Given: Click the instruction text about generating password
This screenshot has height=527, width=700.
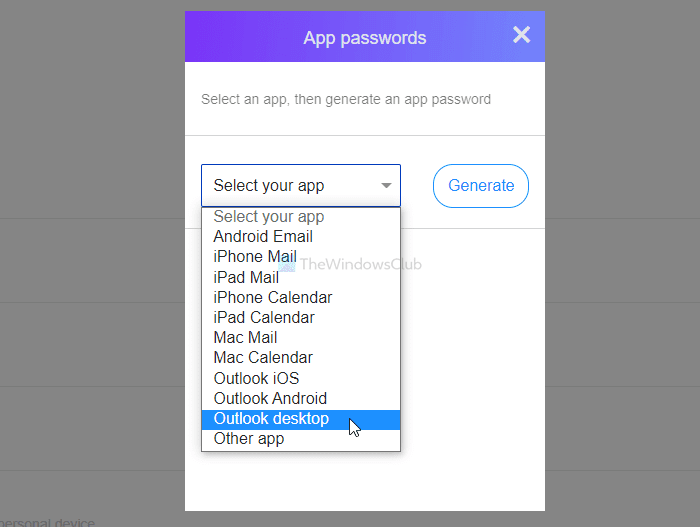Looking at the screenshot, I should tap(346, 99).
